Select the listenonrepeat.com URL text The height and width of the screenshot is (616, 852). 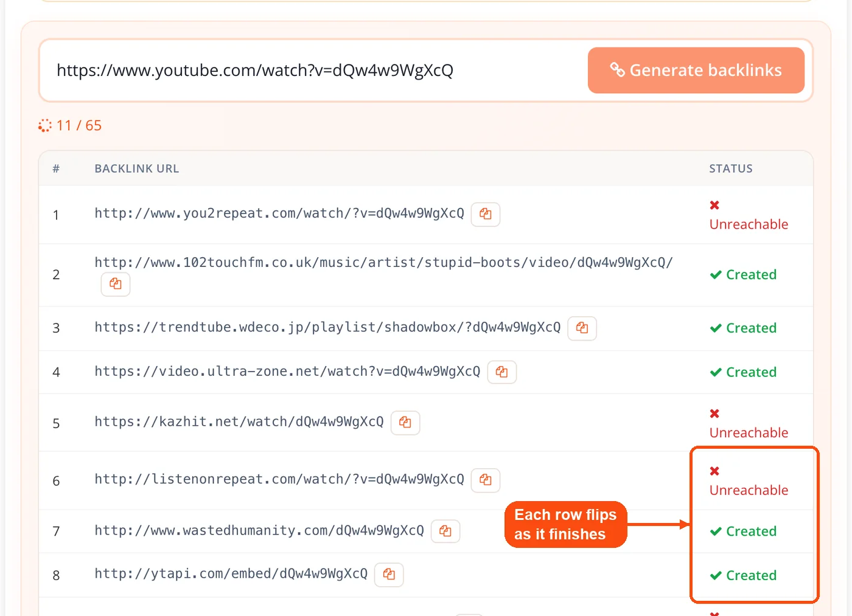click(x=279, y=479)
